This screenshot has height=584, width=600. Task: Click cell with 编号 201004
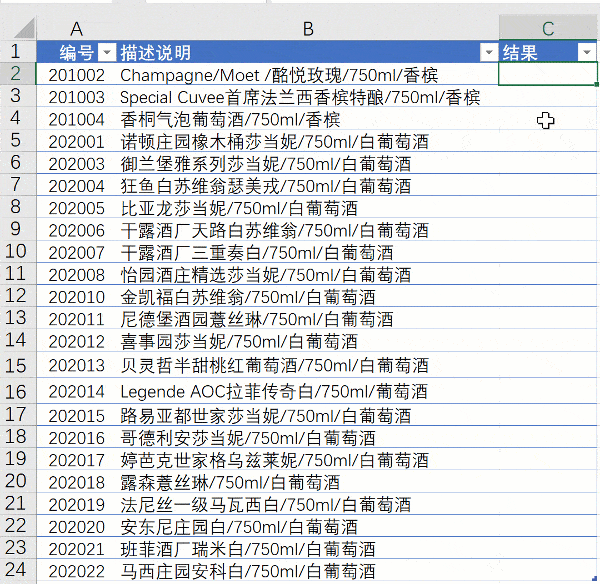pos(77,118)
